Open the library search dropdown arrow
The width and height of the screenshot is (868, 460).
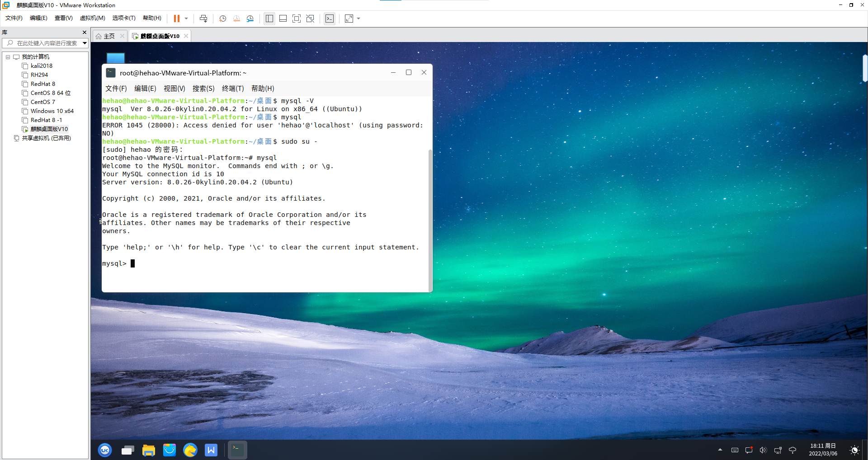85,43
